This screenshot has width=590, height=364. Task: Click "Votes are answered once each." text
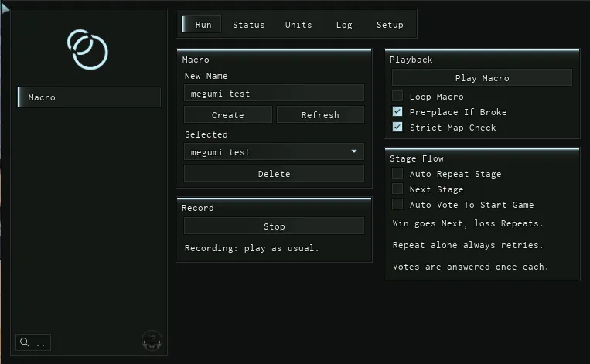[470, 267]
